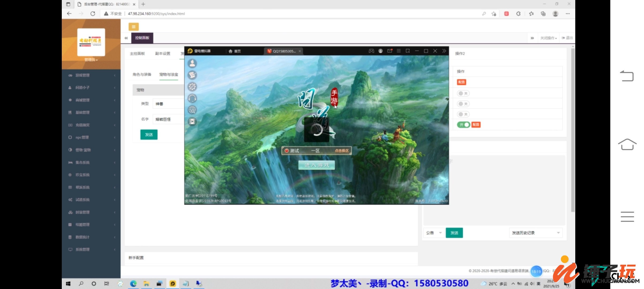Viewport: 644px width, 289px height.
Task: Add page to browser favorites star
Action: coord(494,14)
